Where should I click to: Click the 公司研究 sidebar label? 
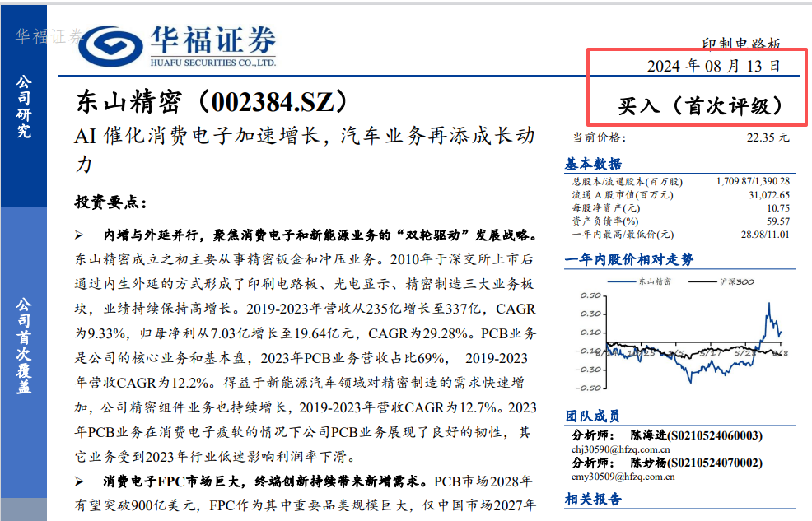24,106
